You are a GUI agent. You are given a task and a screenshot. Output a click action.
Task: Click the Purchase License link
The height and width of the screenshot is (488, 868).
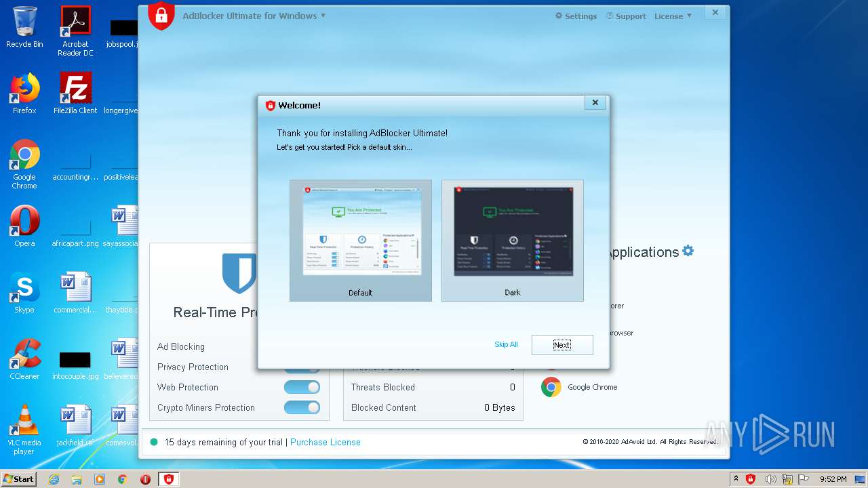click(325, 442)
